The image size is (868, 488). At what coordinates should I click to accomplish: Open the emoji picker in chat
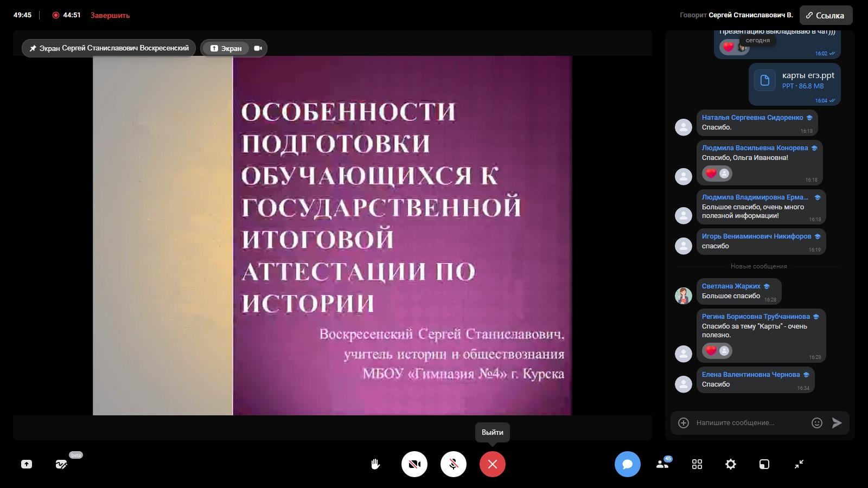click(x=817, y=422)
